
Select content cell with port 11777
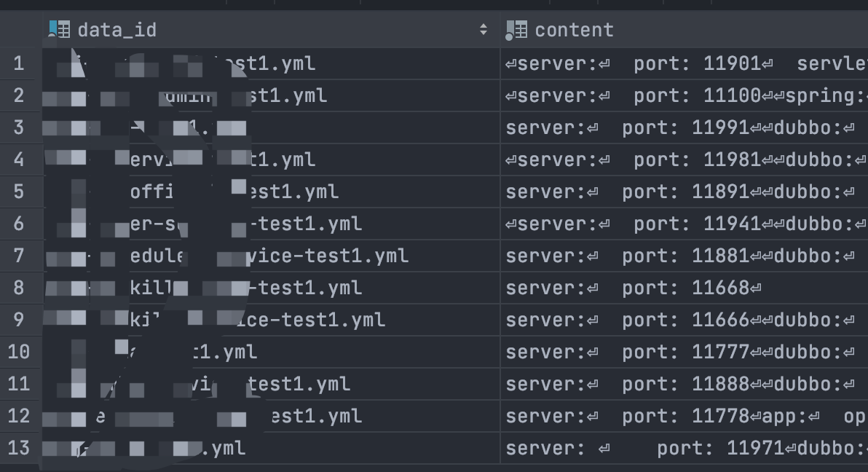pyautogui.click(x=683, y=352)
